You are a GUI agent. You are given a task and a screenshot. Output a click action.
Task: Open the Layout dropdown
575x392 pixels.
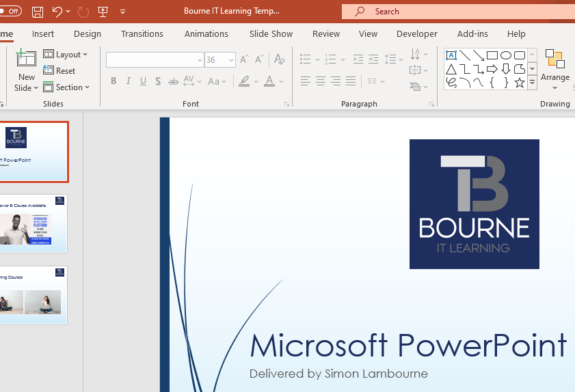coord(66,55)
